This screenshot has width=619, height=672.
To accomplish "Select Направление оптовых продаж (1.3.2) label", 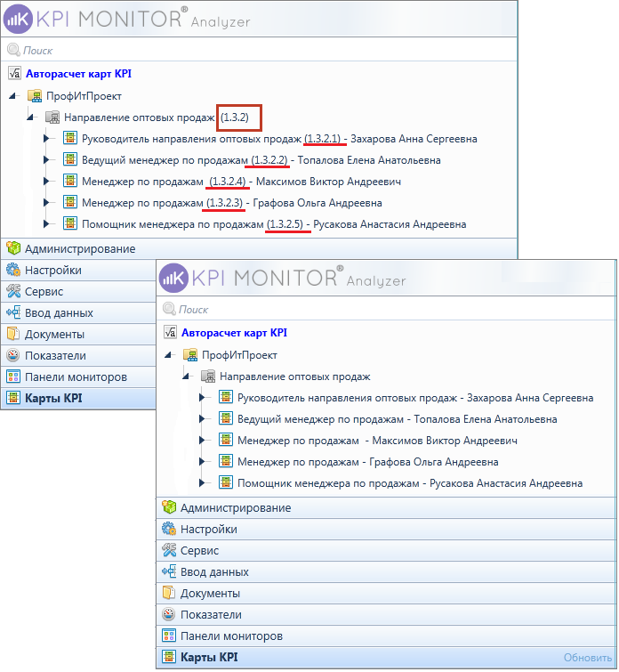I will click(x=156, y=117).
